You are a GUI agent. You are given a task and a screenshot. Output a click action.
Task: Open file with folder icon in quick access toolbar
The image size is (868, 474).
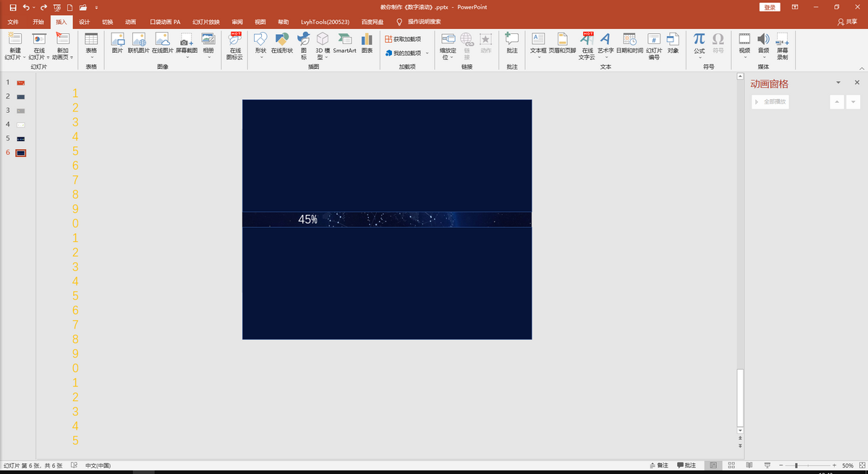point(83,7)
